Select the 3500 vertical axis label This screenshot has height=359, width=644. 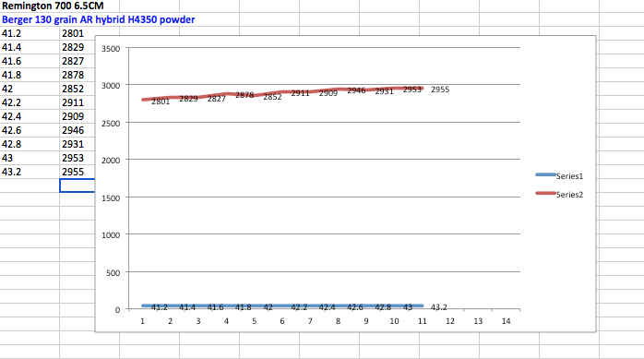coord(111,49)
